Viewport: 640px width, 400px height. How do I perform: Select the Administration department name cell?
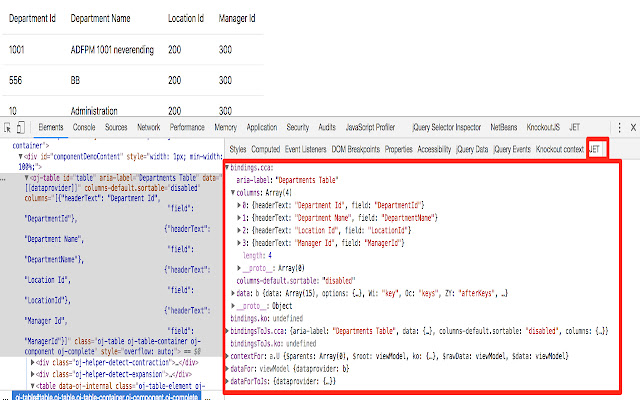click(94, 111)
